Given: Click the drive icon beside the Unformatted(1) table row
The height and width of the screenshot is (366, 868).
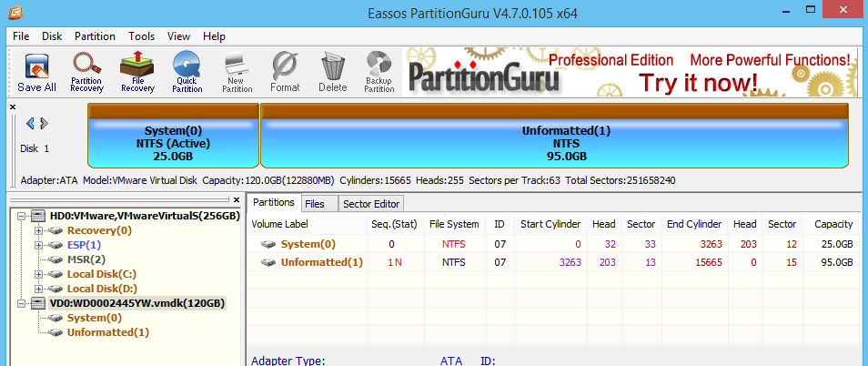Looking at the screenshot, I should [269, 262].
